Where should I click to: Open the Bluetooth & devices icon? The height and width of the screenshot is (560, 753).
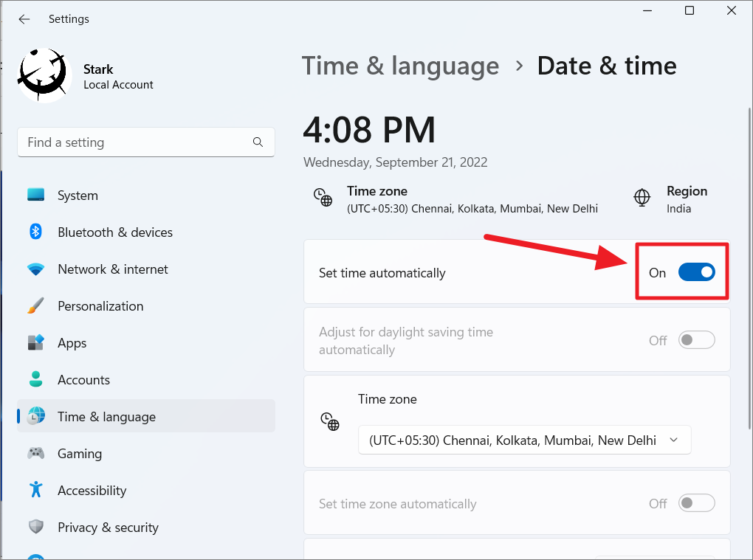click(35, 232)
